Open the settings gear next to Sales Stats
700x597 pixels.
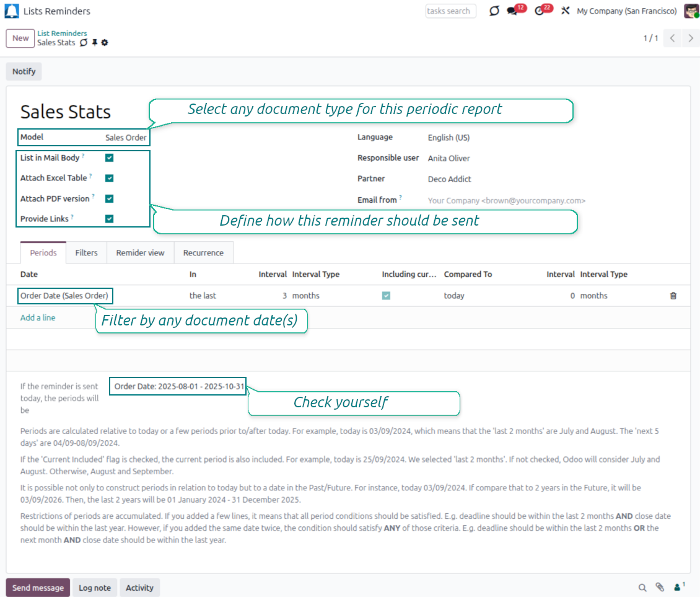(105, 43)
